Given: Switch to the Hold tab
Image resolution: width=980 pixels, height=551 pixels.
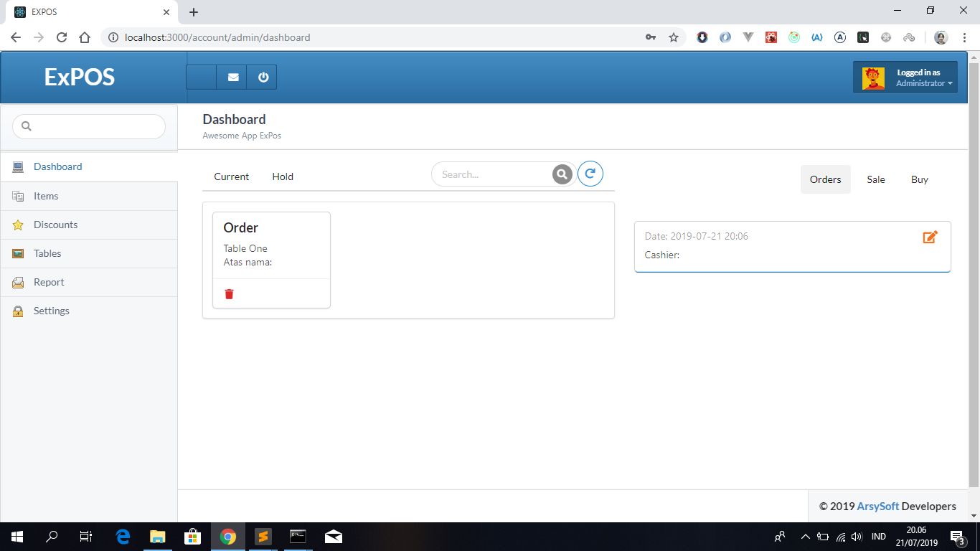Looking at the screenshot, I should [x=283, y=176].
